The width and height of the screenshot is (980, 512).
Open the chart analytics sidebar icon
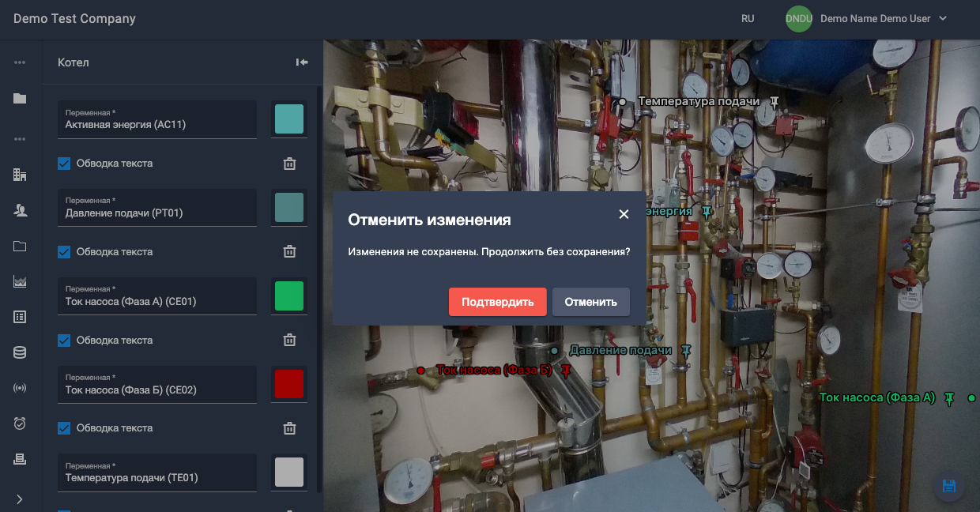tap(20, 281)
